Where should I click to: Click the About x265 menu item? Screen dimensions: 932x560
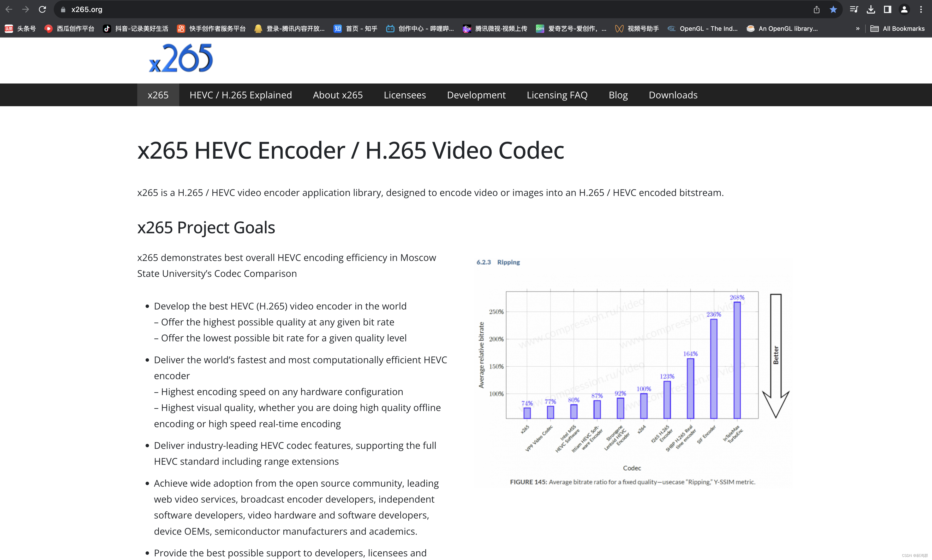pyautogui.click(x=338, y=94)
